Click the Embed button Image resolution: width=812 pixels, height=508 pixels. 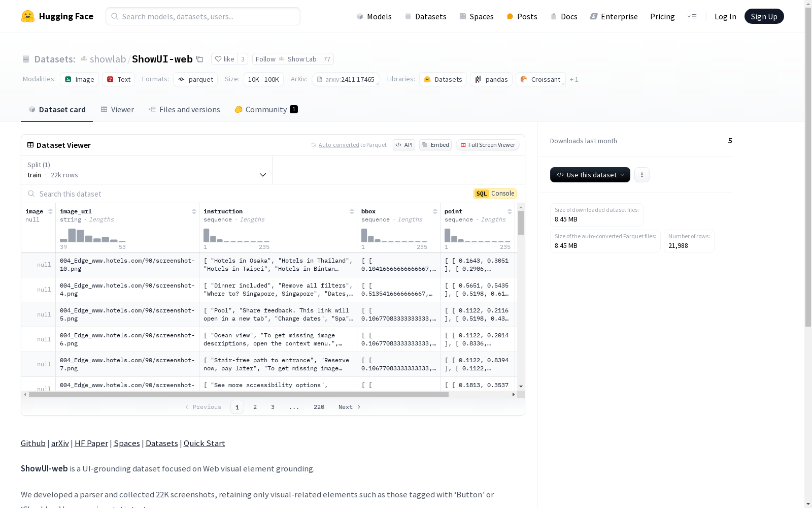pos(435,145)
